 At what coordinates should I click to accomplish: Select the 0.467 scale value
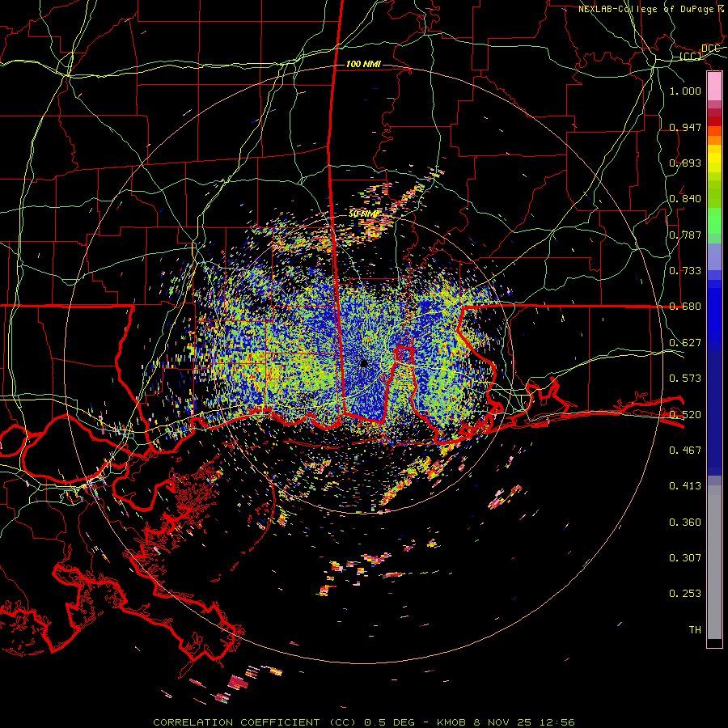point(685,451)
